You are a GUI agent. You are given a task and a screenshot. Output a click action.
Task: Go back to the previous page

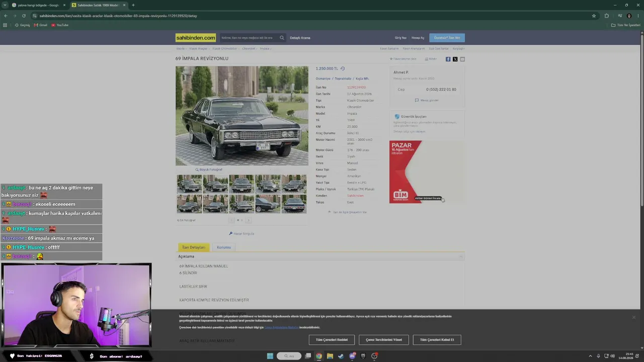coord(6,16)
